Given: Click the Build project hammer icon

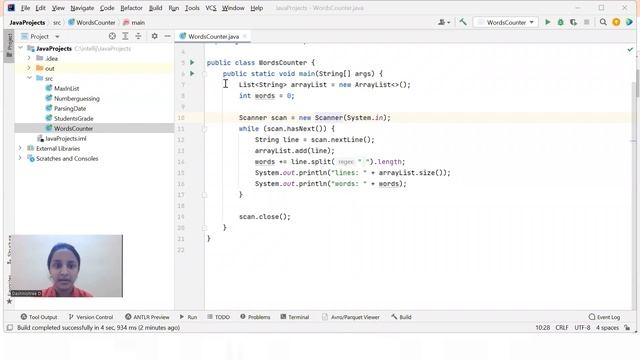Looking at the screenshot, I should click(463, 22).
